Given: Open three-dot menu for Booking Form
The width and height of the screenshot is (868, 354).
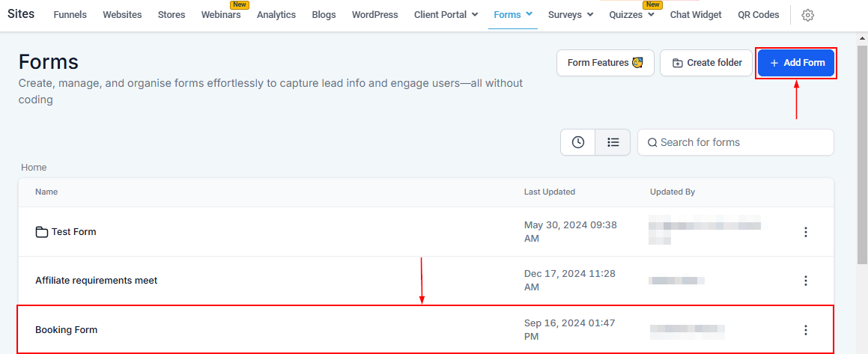Looking at the screenshot, I should click(x=806, y=330).
